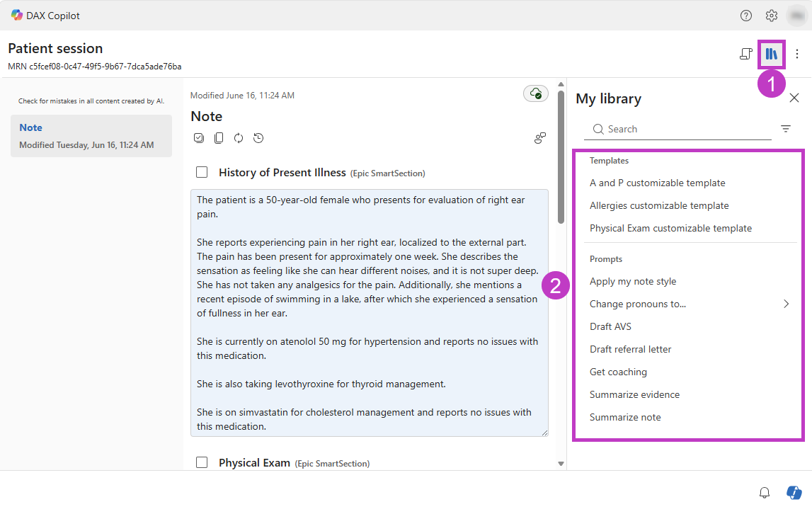Click the user profile avatar
The width and height of the screenshot is (812, 514).
click(x=796, y=16)
